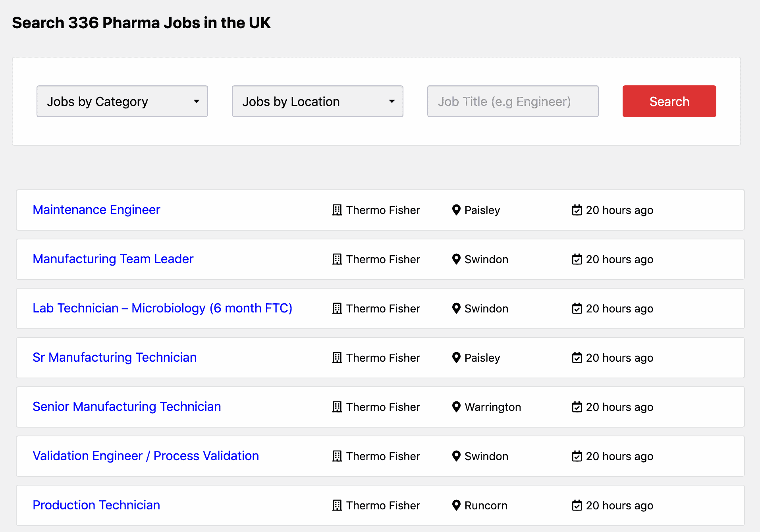Image resolution: width=760 pixels, height=532 pixels.
Task: Click the location pin beside Warrington
Action: [456, 407]
